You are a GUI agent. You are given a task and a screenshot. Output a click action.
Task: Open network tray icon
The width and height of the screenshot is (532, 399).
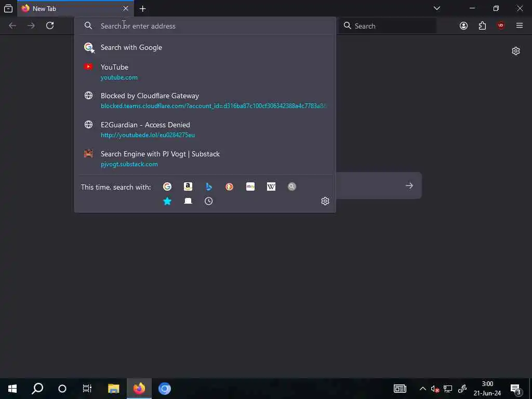448,389
